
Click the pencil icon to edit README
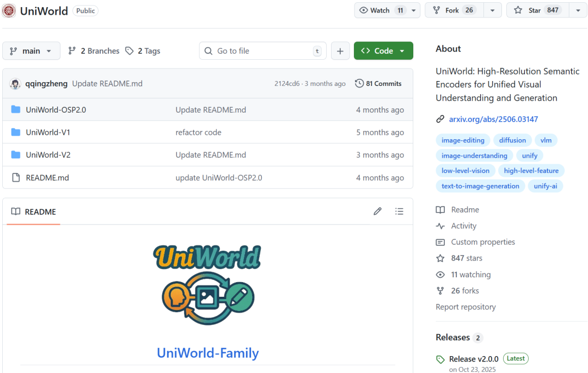[x=377, y=211]
